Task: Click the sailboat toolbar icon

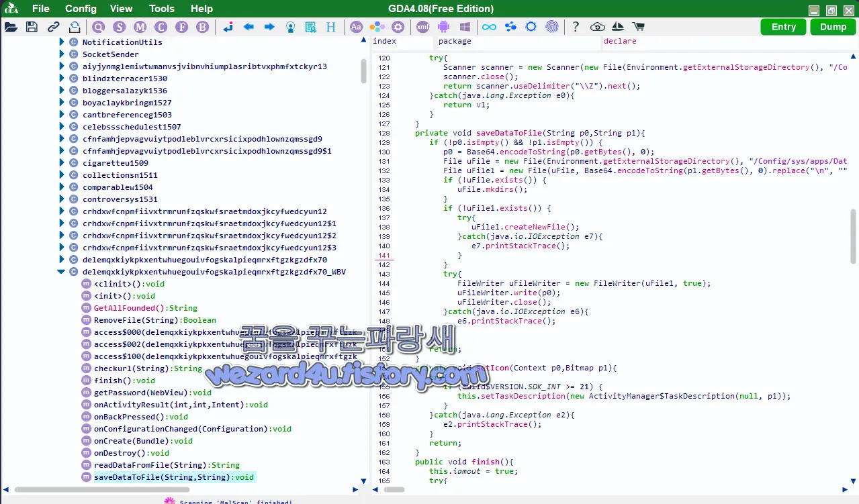Action: point(618,27)
